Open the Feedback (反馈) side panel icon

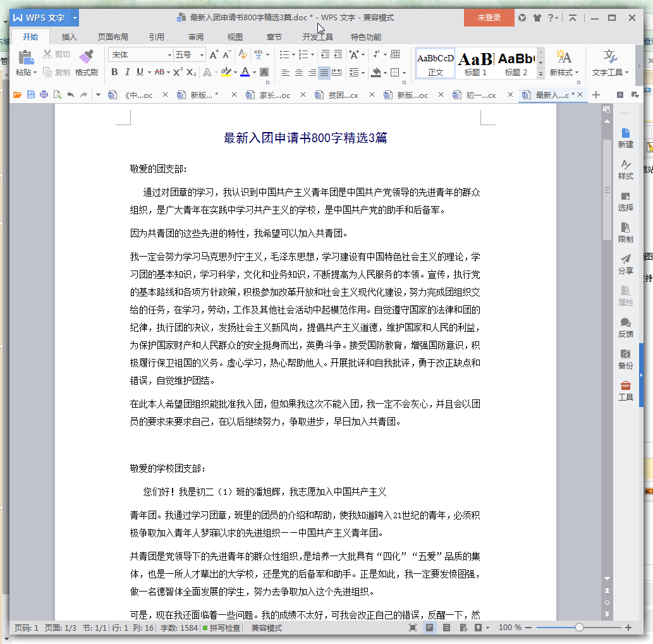(x=626, y=327)
